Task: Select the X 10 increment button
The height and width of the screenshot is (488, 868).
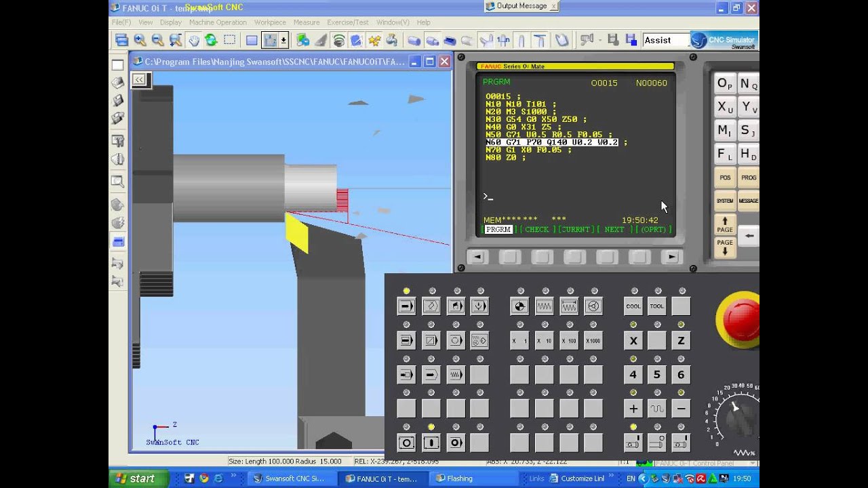Action: coord(544,340)
